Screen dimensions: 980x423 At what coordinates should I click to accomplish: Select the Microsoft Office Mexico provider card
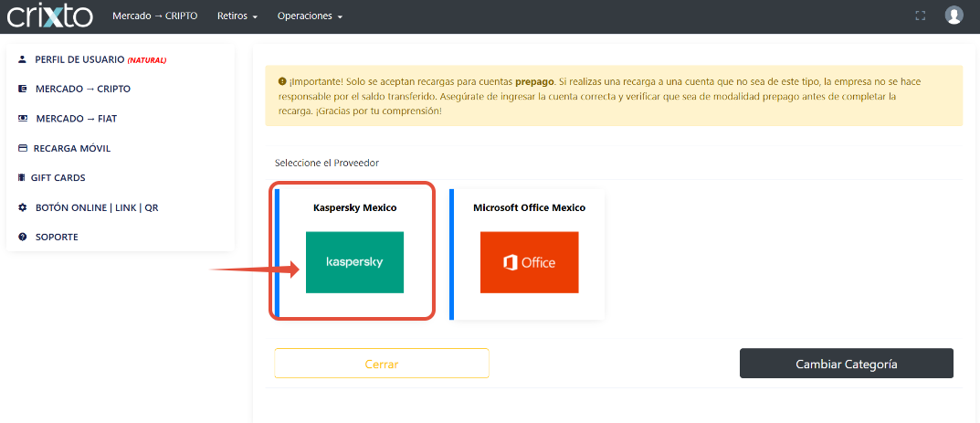(x=527, y=254)
